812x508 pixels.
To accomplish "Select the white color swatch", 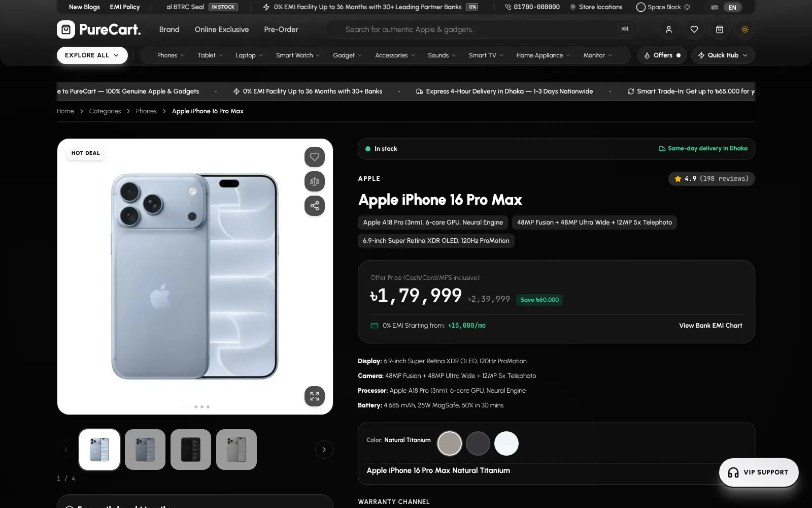I will pyautogui.click(x=506, y=443).
